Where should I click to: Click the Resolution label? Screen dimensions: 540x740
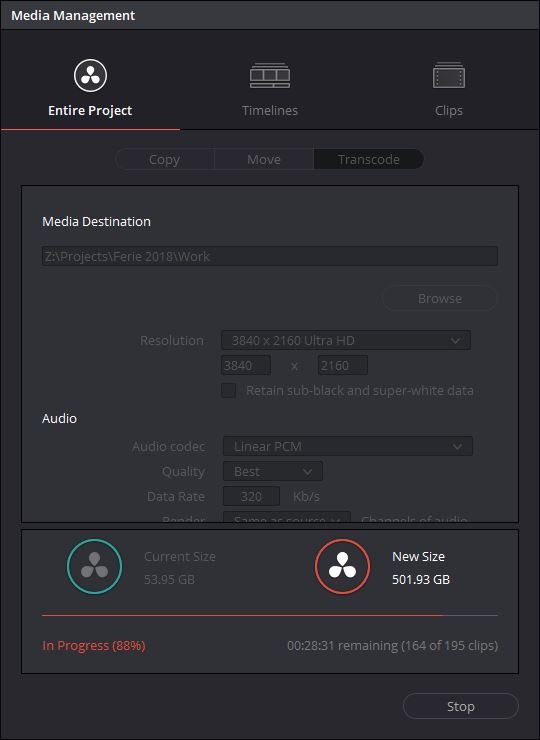point(172,340)
